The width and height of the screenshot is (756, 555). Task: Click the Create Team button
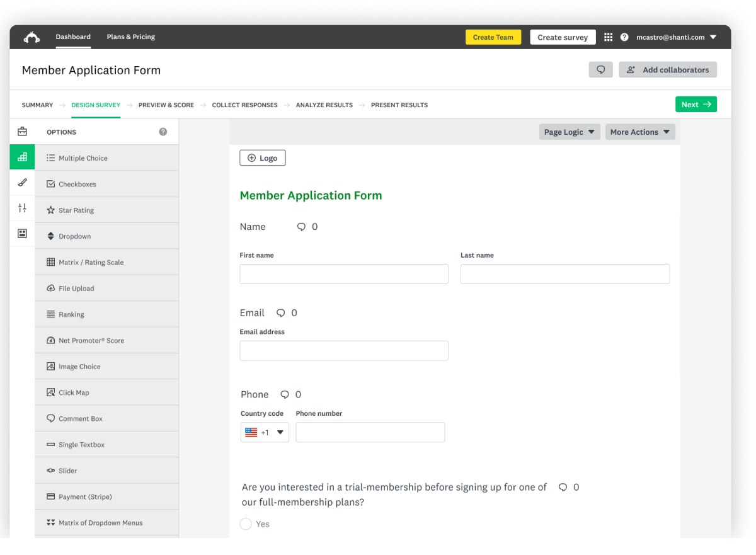[x=493, y=37]
